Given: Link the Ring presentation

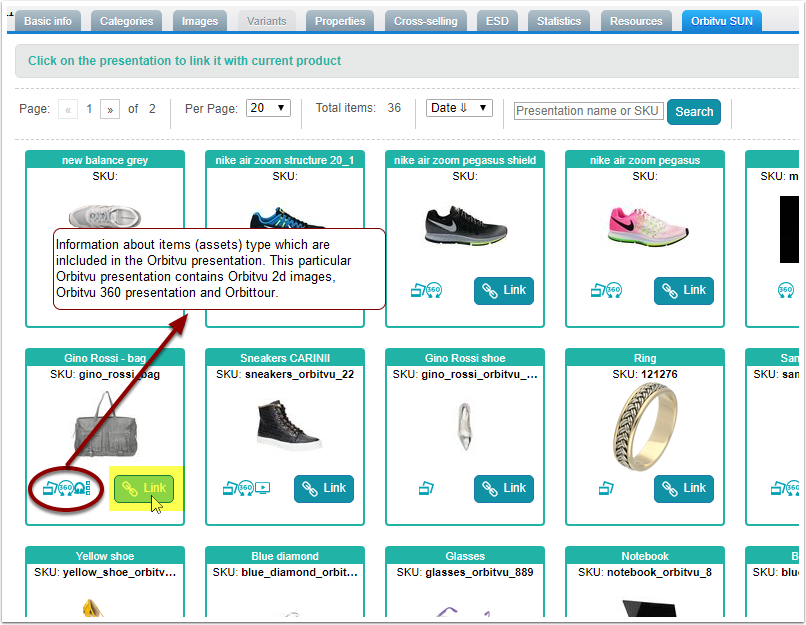Looking at the screenshot, I should [684, 488].
